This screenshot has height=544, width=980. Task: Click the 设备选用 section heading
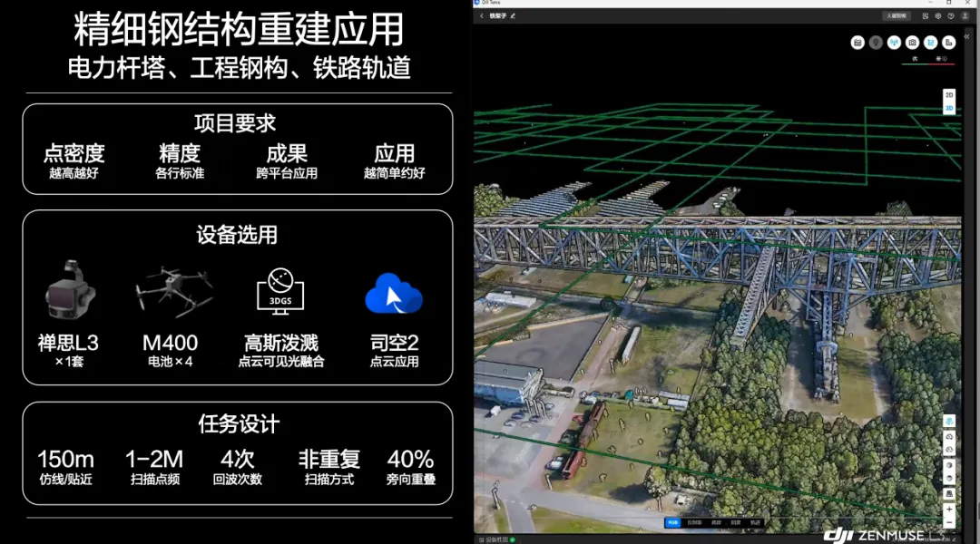click(x=237, y=235)
